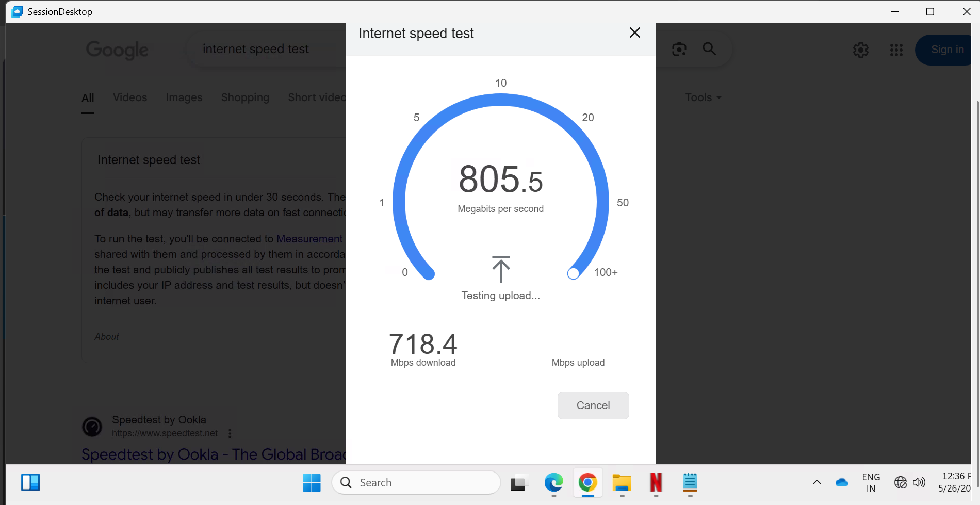980x505 pixels.
Task: Launch Netflix from the taskbar
Action: pyautogui.click(x=656, y=483)
